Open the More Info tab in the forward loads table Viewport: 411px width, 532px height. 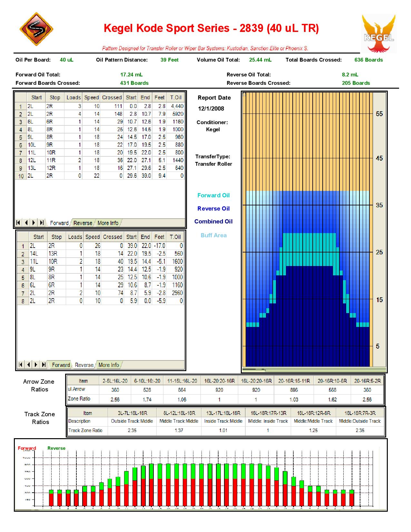click(108, 223)
